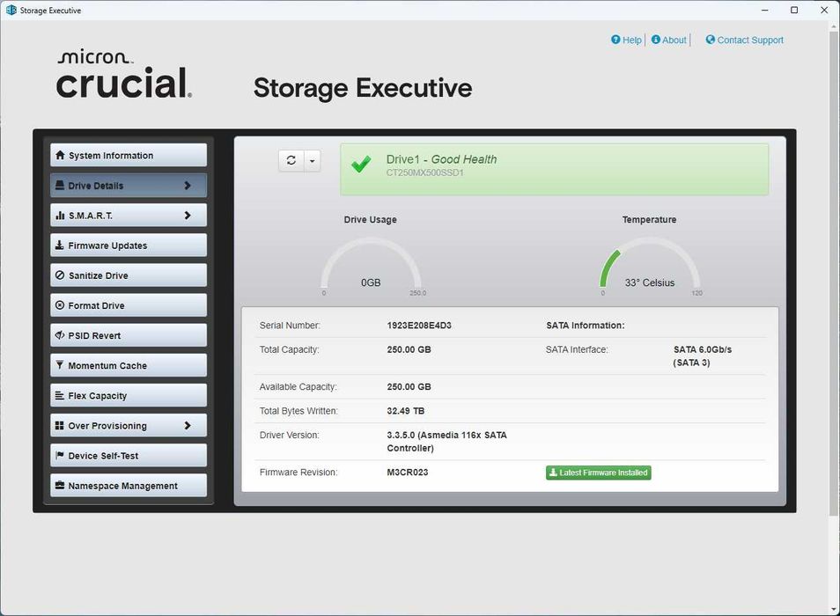Open Namespace Management
Screen dimensions: 840x616
(x=129, y=486)
